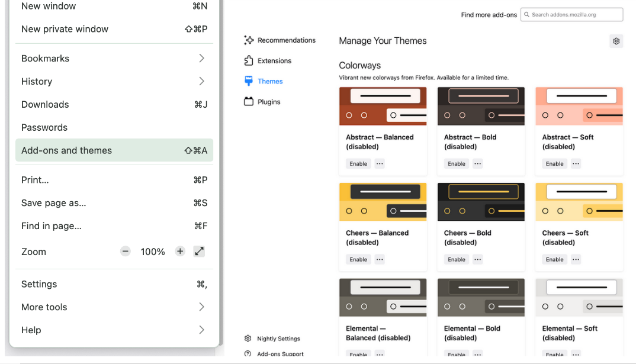636x364 pixels.
Task: Click the magnifier icon in add-ons search box
Action: 527,15
